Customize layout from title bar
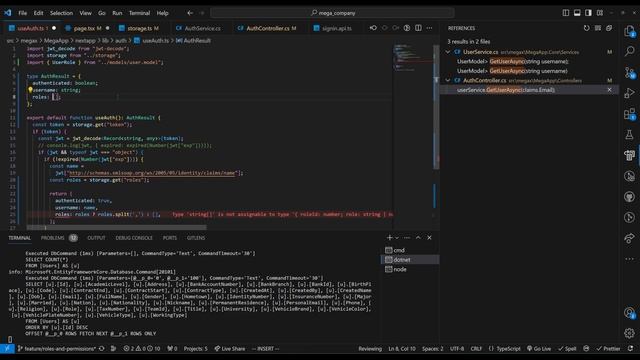Viewport: 640px width, 360px height. [600, 13]
